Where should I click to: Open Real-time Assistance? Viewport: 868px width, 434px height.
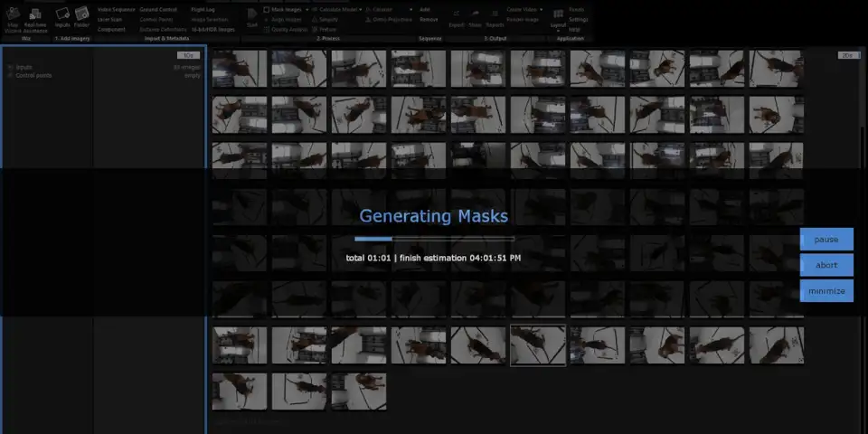35,16
